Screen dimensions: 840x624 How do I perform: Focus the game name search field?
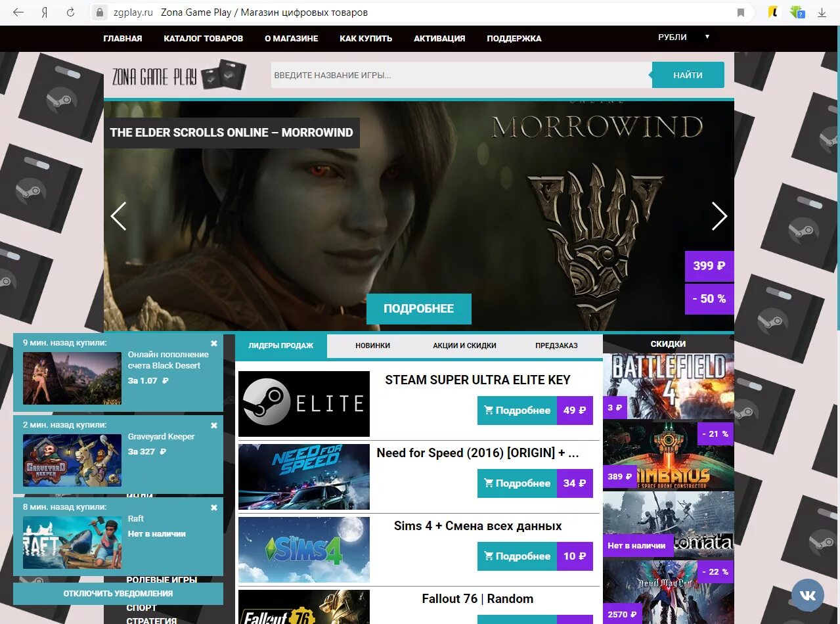pyautogui.click(x=461, y=75)
